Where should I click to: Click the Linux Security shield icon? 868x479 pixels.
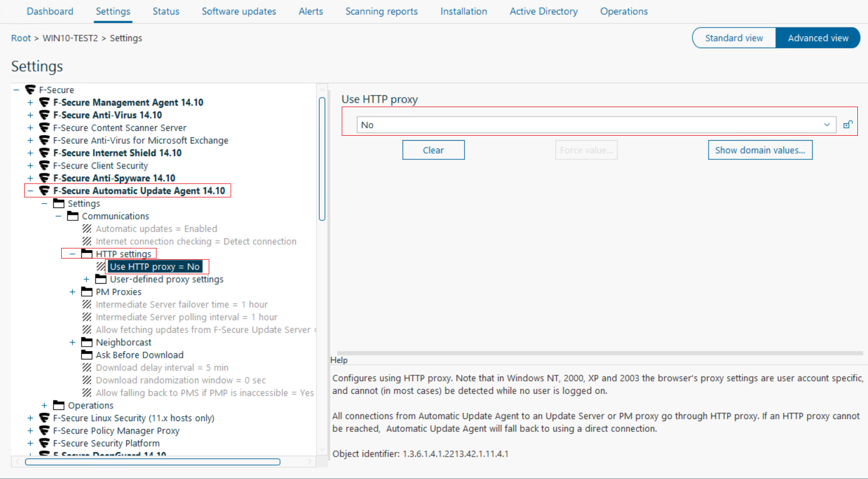click(x=44, y=418)
